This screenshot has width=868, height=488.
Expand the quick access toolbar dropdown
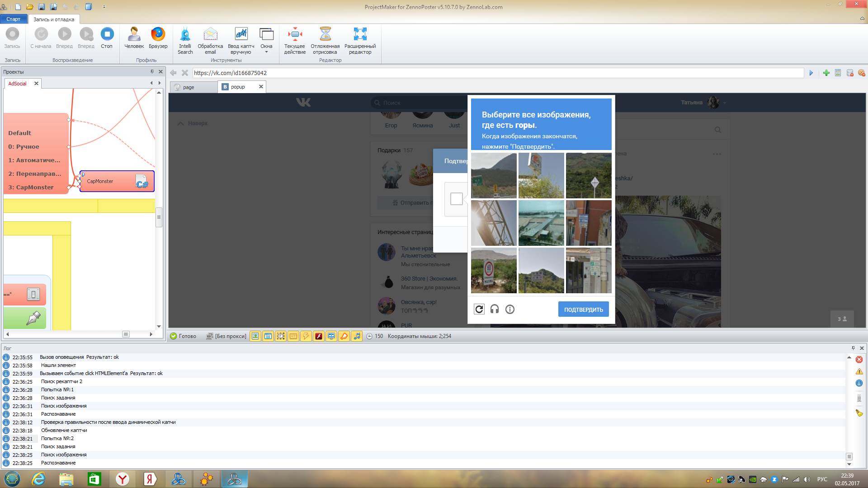(104, 7)
